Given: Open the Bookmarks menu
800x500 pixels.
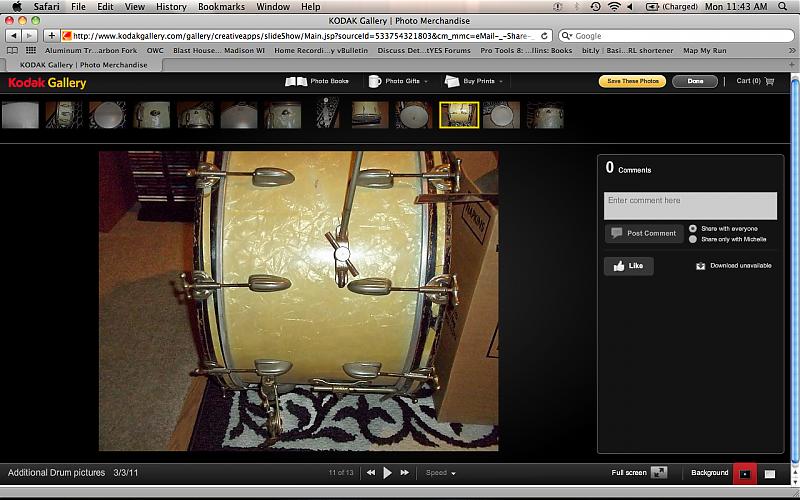Looking at the screenshot, I should [x=221, y=6].
